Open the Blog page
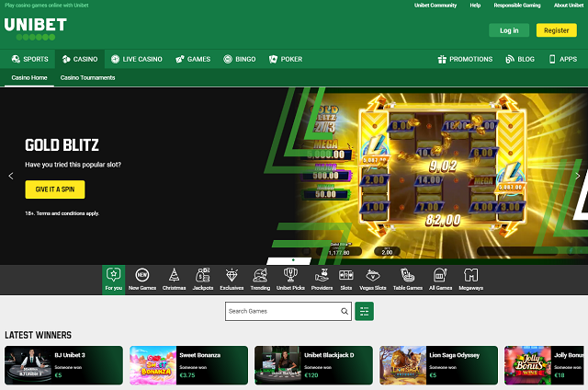The width and height of the screenshot is (588, 390). click(x=520, y=59)
